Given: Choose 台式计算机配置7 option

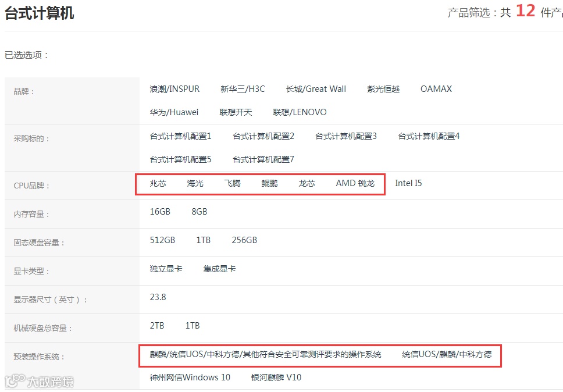Looking at the screenshot, I should pos(263,159).
